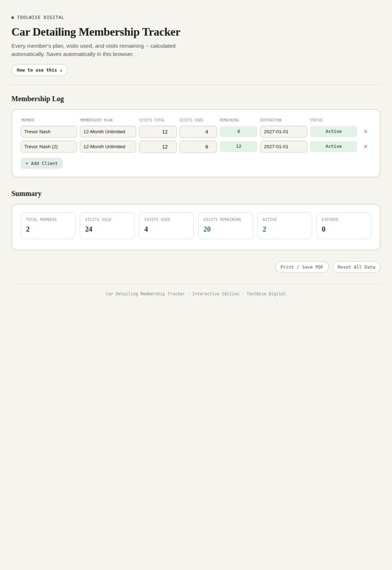Click the MEMBER column header
This screenshot has height=570, width=392.
[x=28, y=120]
